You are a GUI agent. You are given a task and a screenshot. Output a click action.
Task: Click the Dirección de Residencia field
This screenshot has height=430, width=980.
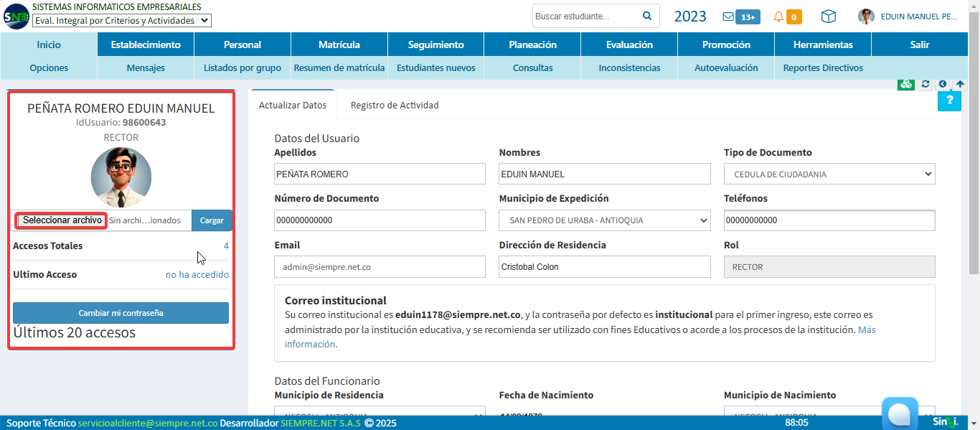605,266
